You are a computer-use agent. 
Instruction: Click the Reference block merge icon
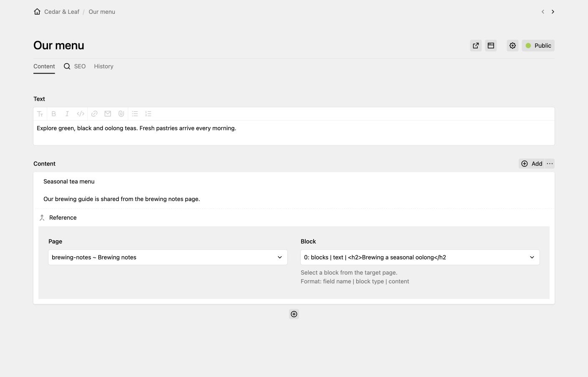(42, 218)
